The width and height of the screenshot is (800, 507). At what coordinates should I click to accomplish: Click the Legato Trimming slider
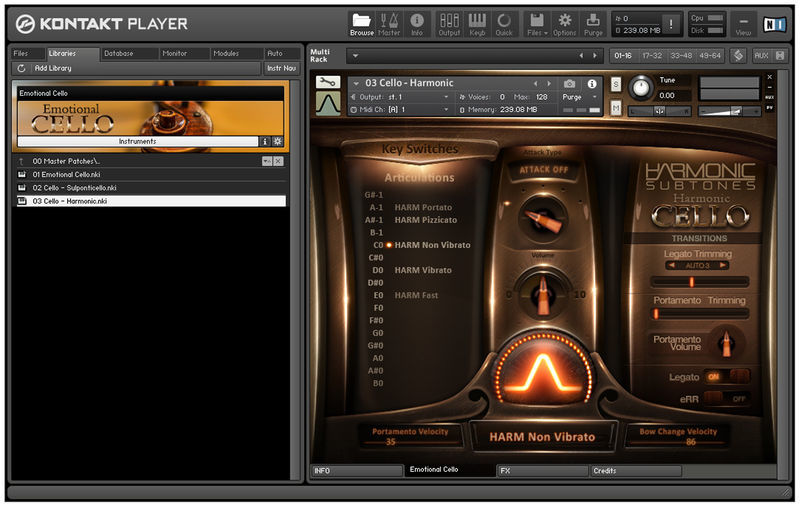(699, 282)
